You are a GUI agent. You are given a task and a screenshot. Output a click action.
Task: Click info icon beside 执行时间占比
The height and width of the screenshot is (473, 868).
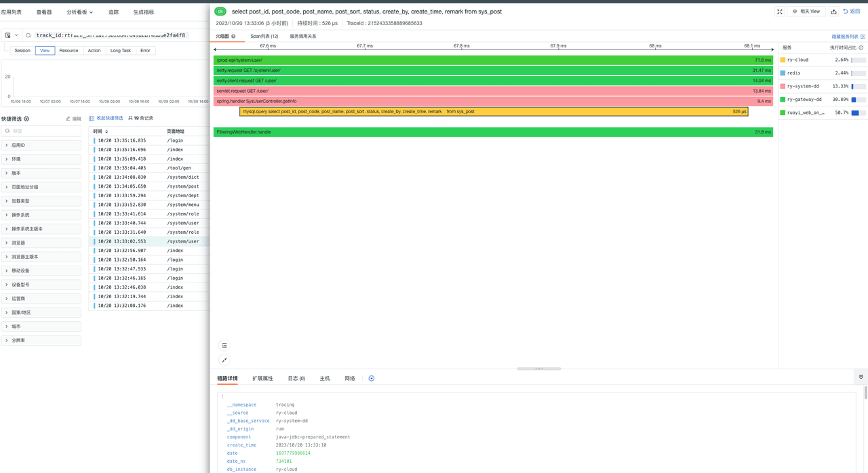[861, 48]
